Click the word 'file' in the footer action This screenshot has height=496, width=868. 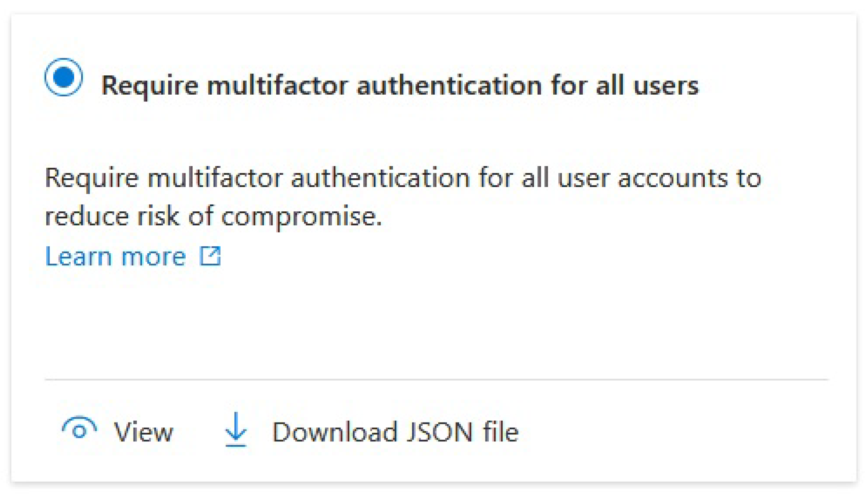point(501,432)
